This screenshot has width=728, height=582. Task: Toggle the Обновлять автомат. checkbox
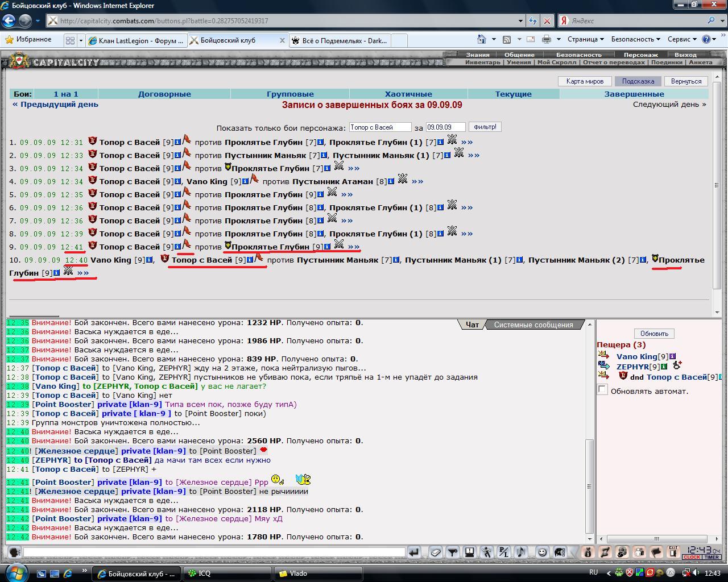[603, 389]
